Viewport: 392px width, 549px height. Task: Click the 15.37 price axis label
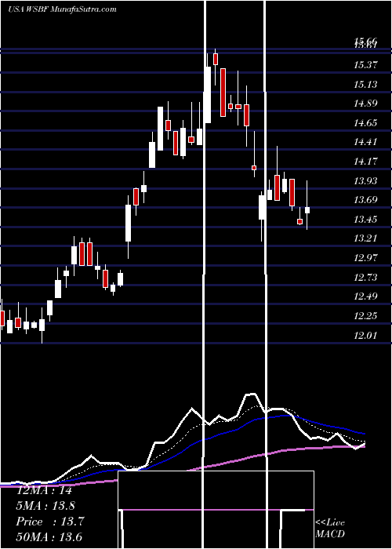(366, 65)
